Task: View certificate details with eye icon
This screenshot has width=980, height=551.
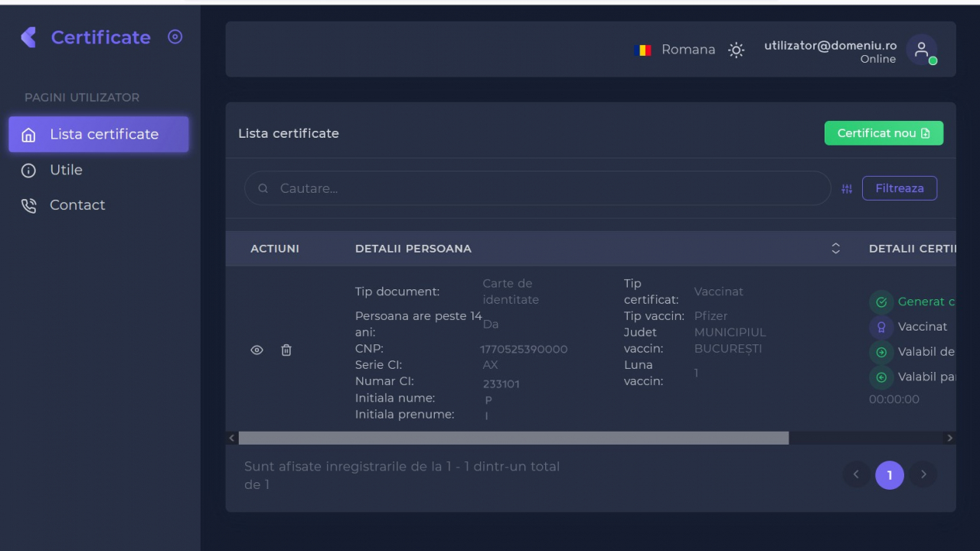Action: click(x=257, y=350)
